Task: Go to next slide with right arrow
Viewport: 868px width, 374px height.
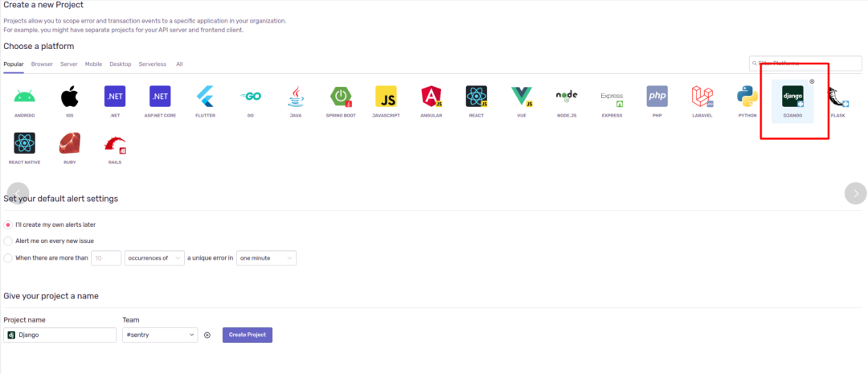Action: pyautogui.click(x=855, y=193)
